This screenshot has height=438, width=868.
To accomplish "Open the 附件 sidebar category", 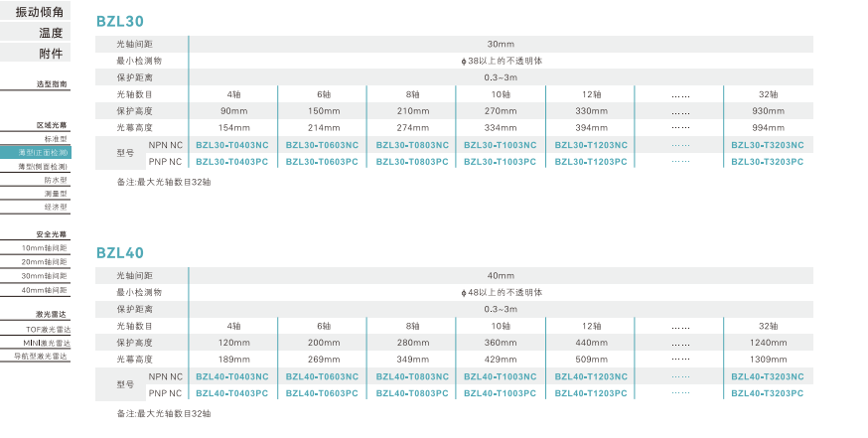I will click(50, 53).
